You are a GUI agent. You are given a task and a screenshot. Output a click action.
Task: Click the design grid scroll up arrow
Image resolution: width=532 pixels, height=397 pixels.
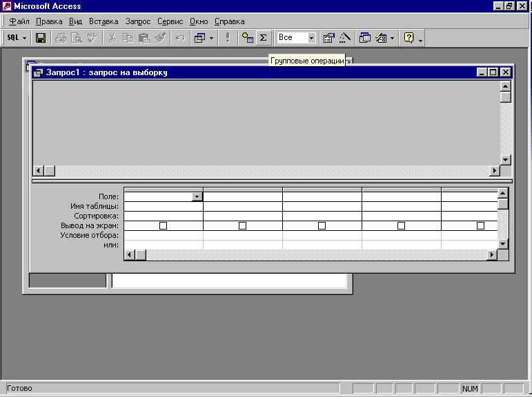[503, 193]
